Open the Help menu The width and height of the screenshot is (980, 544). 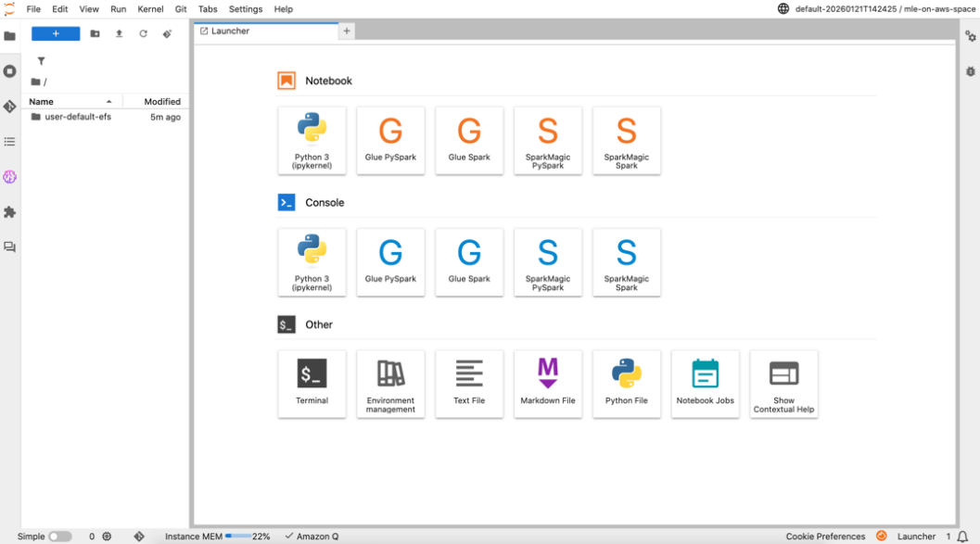click(x=283, y=9)
